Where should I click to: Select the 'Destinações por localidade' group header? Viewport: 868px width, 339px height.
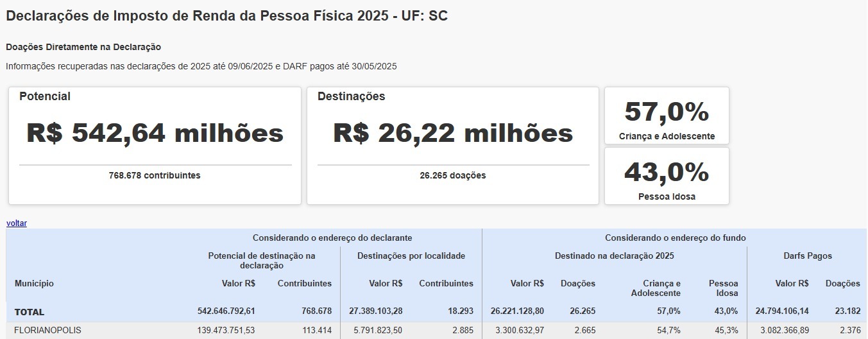411,256
